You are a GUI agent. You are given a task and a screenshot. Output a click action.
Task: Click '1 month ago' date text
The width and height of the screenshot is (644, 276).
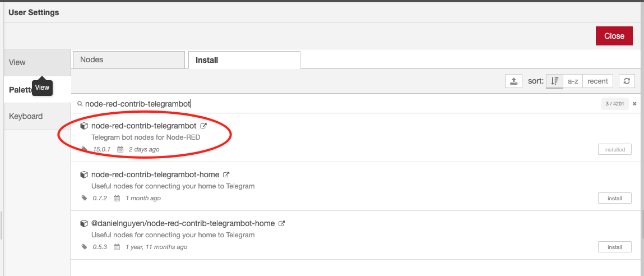click(143, 198)
